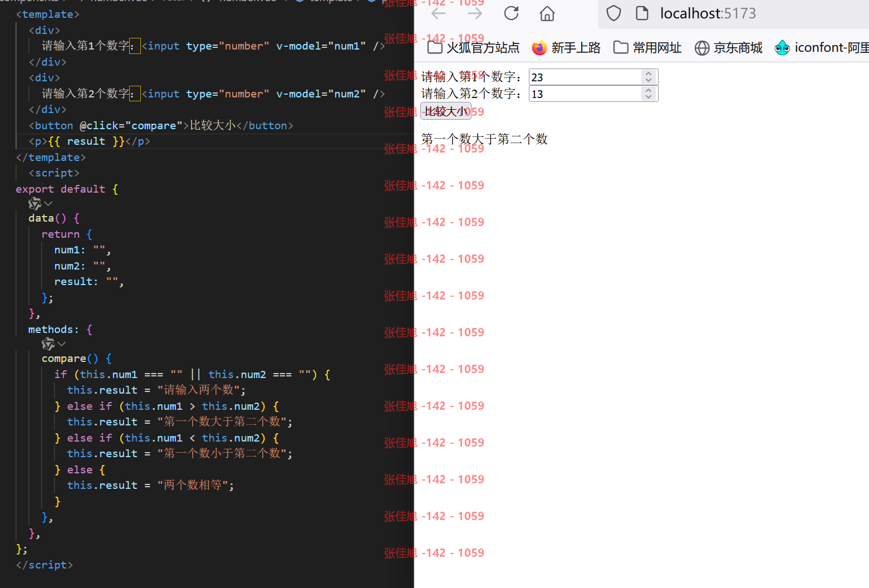Click the if (this.num1 === "" condition line

point(192,375)
